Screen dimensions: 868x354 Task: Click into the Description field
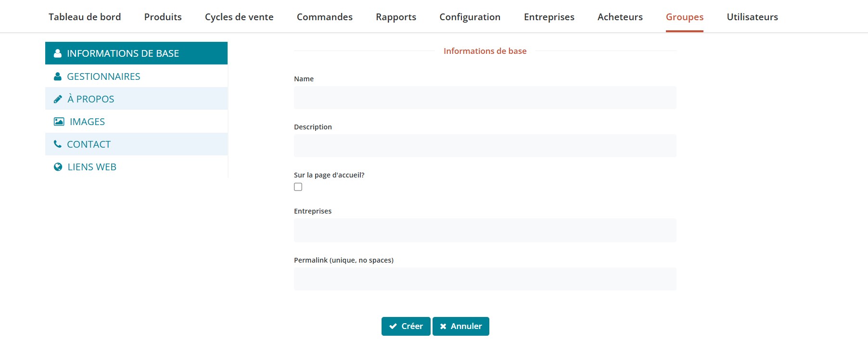click(x=485, y=146)
